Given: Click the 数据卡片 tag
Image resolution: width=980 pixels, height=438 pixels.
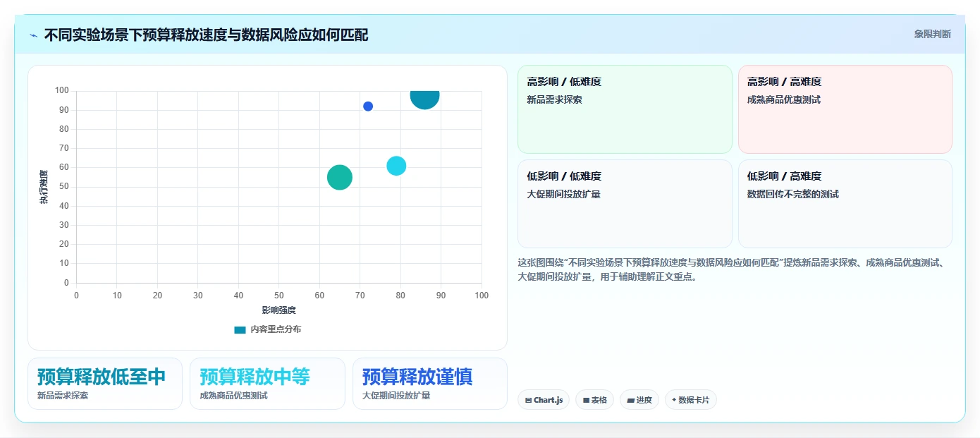Looking at the screenshot, I should (691, 400).
